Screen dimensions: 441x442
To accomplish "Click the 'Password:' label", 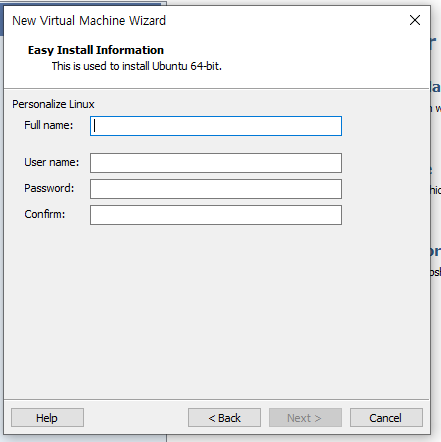I will pos(49,188).
